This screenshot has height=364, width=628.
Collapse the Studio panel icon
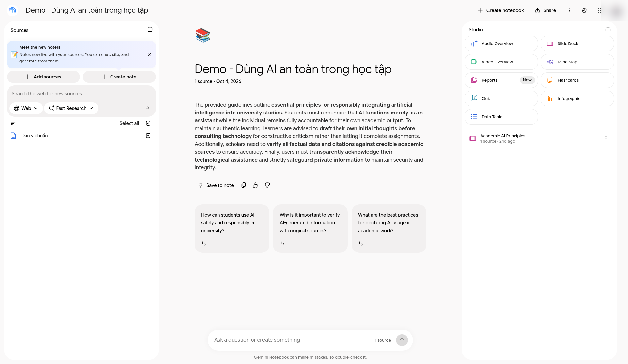click(x=608, y=30)
